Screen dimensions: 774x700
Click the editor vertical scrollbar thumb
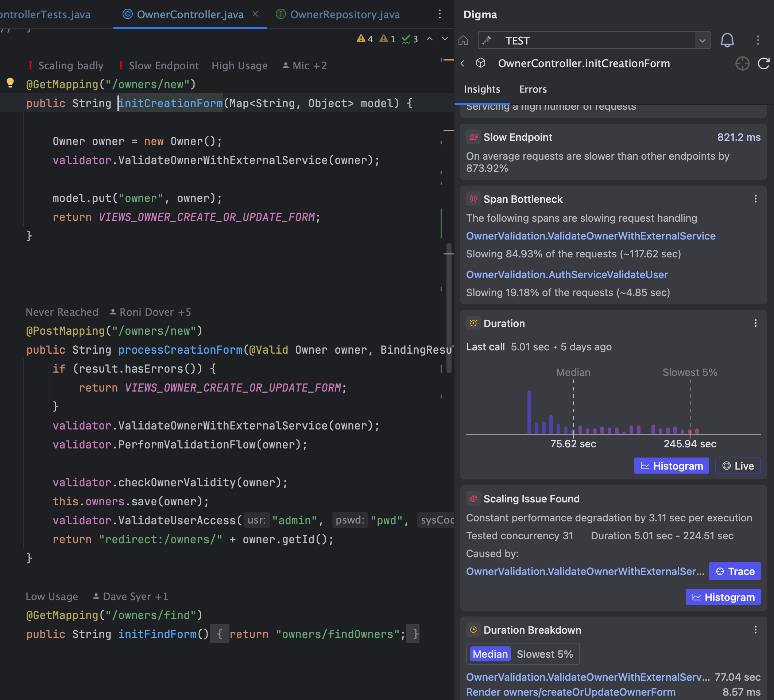[x=449, y=308]
